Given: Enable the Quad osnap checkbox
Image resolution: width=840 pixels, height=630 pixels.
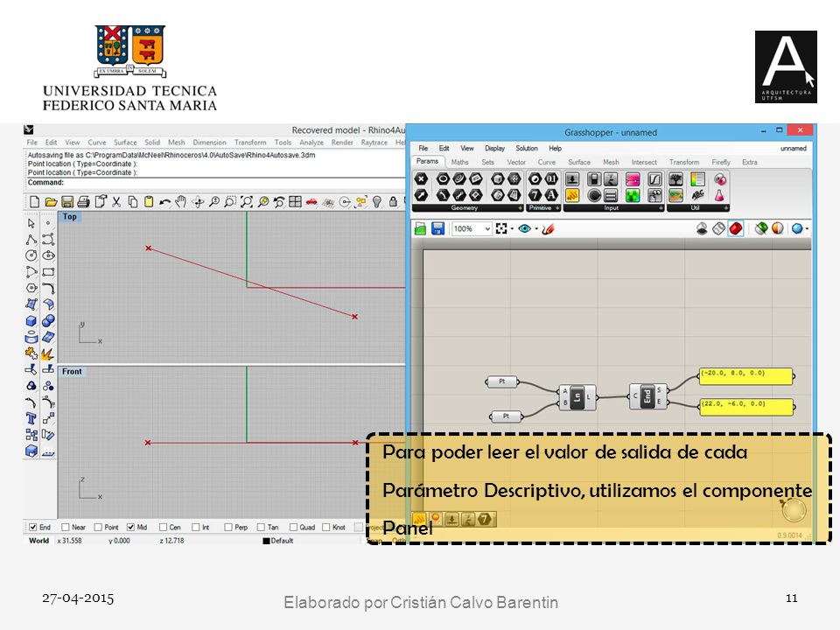Looking at the screenshot, I should click(x=294, y=527).
